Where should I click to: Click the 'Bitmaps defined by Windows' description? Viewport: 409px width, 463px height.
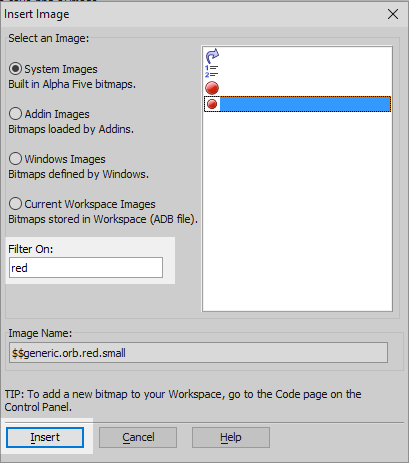coord(78,174)
